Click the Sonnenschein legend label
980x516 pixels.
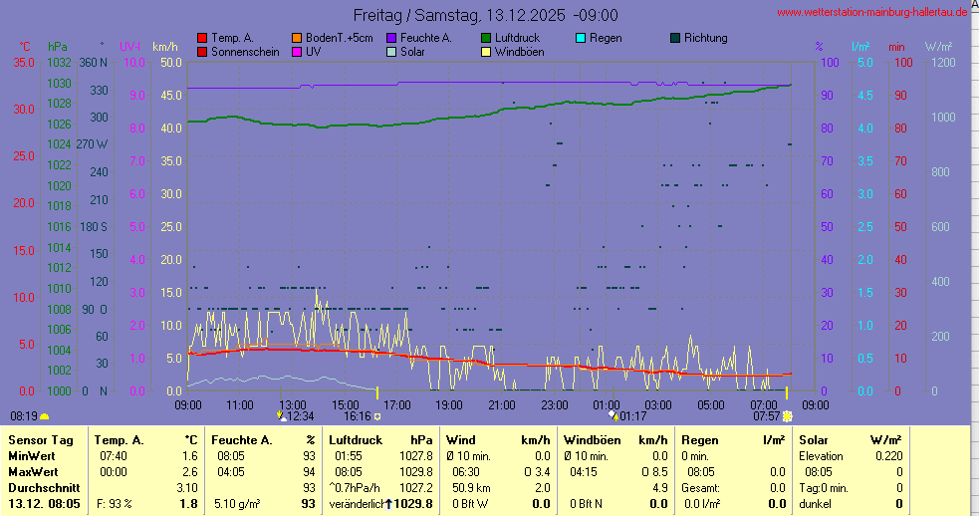[245, 52]
